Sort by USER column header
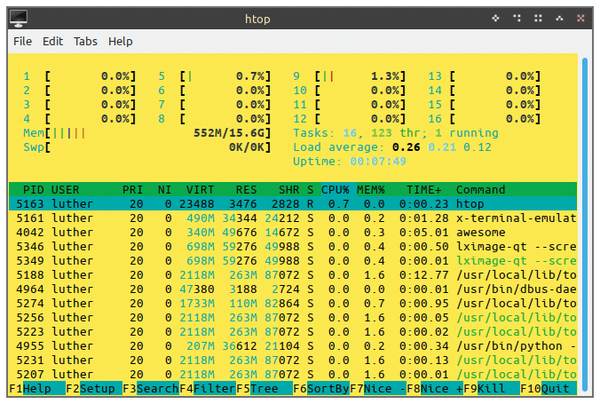The image size is (600, 404). tap(65, 189)
